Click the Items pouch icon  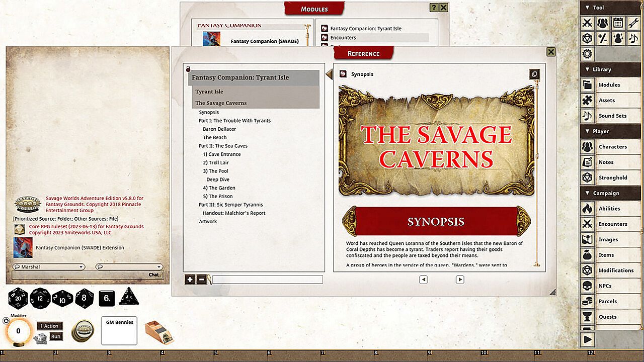[587, 255]
